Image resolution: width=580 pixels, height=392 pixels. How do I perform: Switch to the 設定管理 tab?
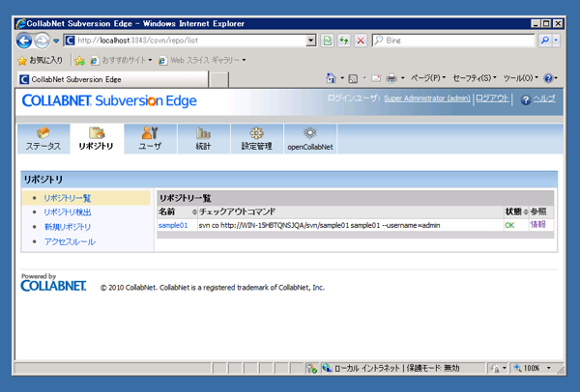[257, 138]
